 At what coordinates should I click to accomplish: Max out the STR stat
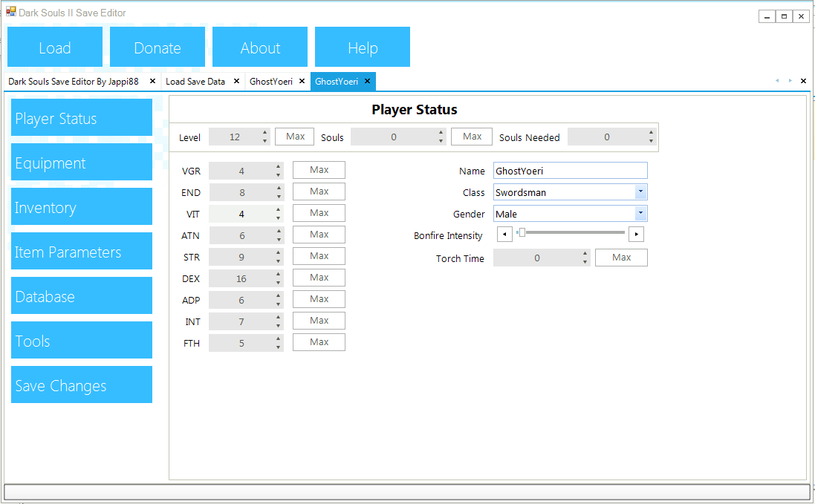(x=319, y=256)
